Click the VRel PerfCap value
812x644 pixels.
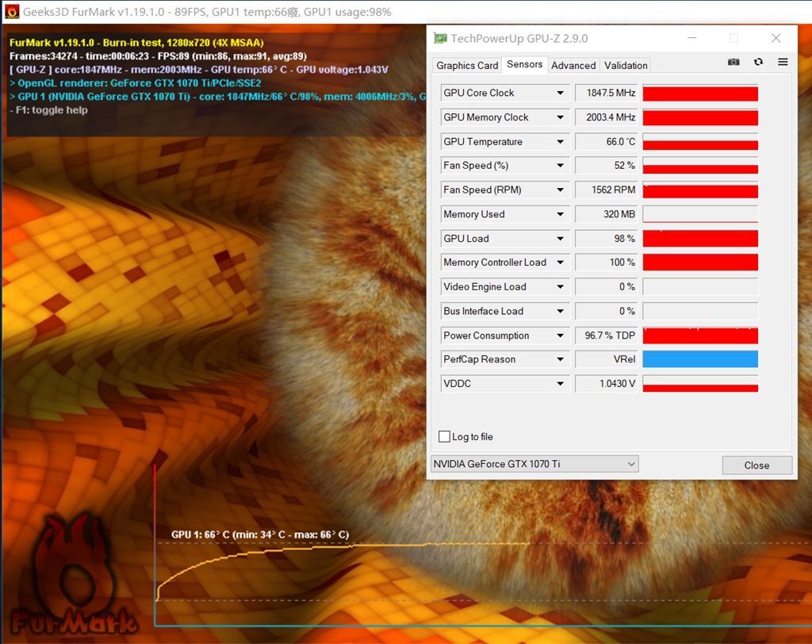tap(605, 359)
